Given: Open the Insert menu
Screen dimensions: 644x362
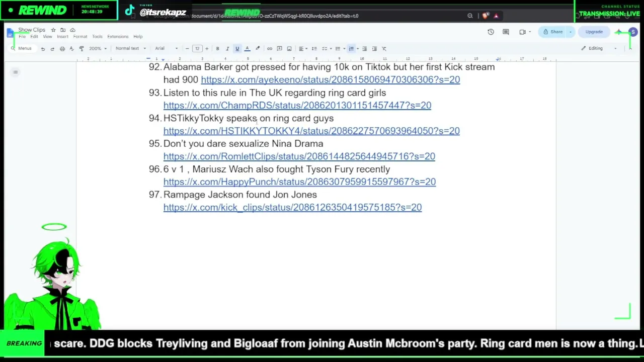Looking at the screenshot, I should pos(62,37).
